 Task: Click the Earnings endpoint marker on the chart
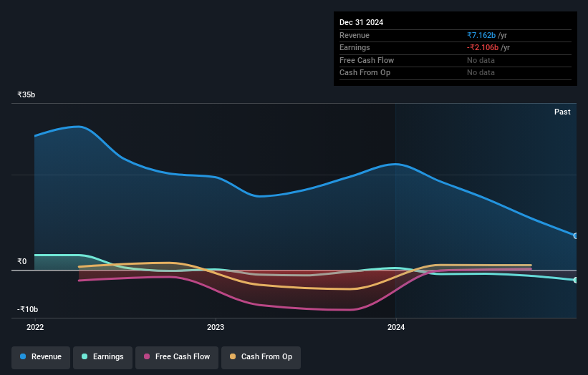coord(576,280)
